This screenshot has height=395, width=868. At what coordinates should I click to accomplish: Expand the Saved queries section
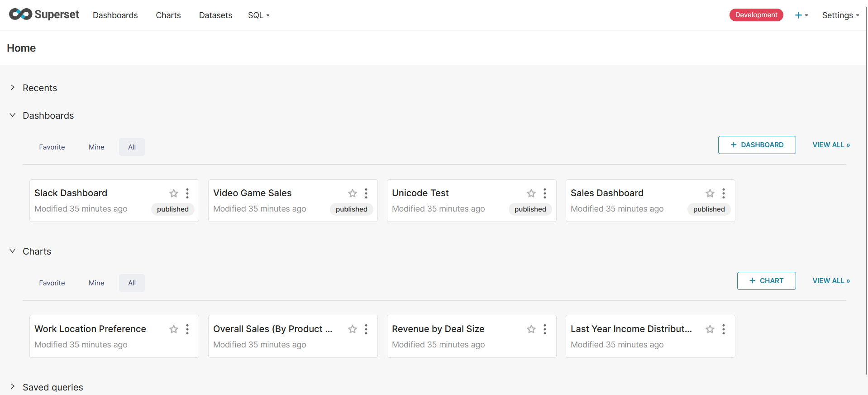(x=13, y=387)
